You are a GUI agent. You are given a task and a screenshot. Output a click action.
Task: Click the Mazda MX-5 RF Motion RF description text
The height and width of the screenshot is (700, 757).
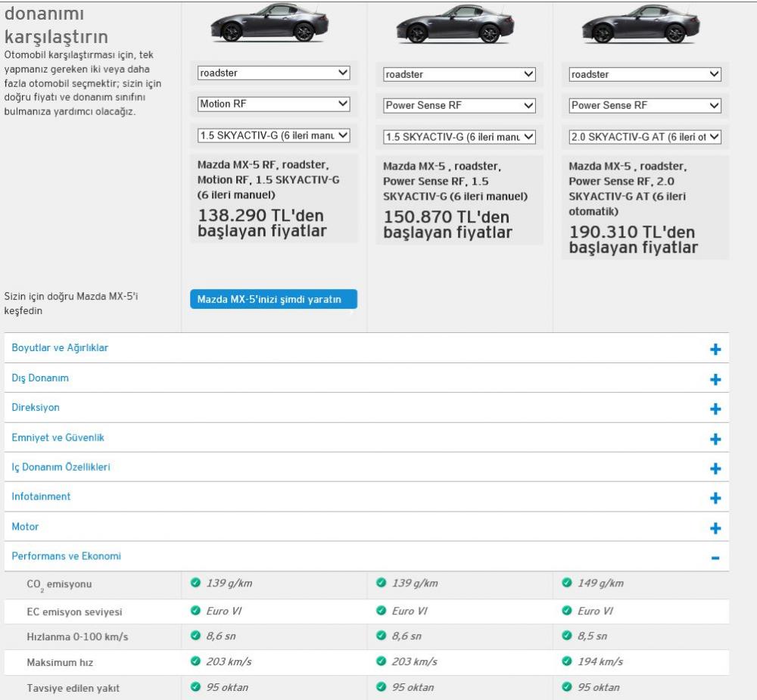(269, 179)
